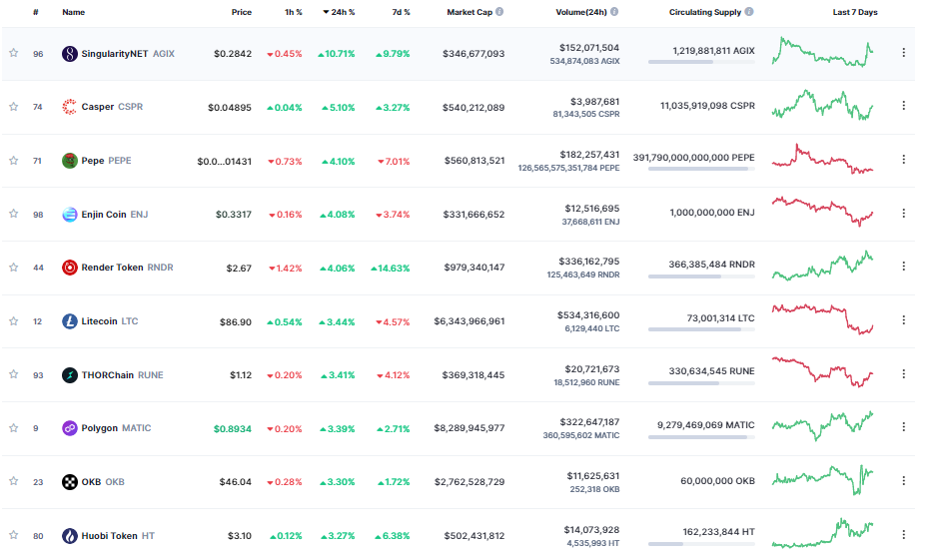Click Litecoin circulating supply progress bar
Viewport: 928px width, 560px height.
point(701,329)
